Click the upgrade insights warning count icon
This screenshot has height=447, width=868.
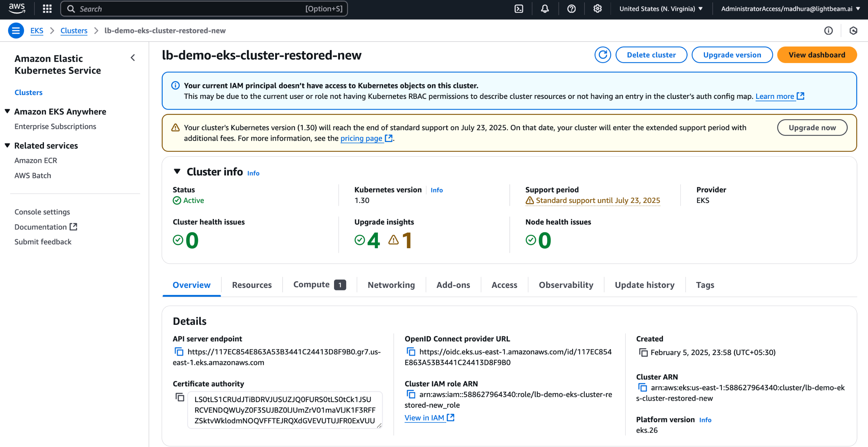point(394,240)
